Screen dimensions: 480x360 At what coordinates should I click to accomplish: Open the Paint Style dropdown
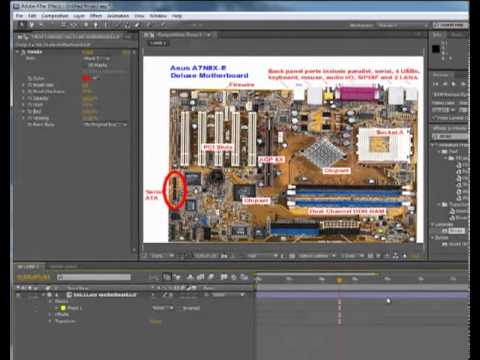coord(105,124)
